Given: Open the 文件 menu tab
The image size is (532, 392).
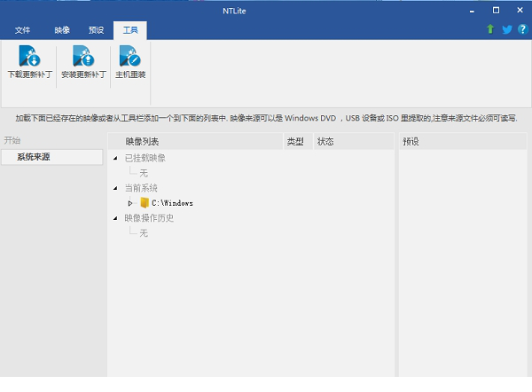Looking at the screenshot, I should coord(22,30).
